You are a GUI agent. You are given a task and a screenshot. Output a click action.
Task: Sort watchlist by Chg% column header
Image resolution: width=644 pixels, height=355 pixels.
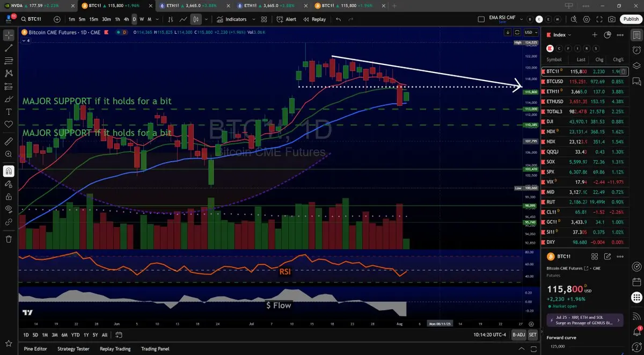(x=618, y=60)
